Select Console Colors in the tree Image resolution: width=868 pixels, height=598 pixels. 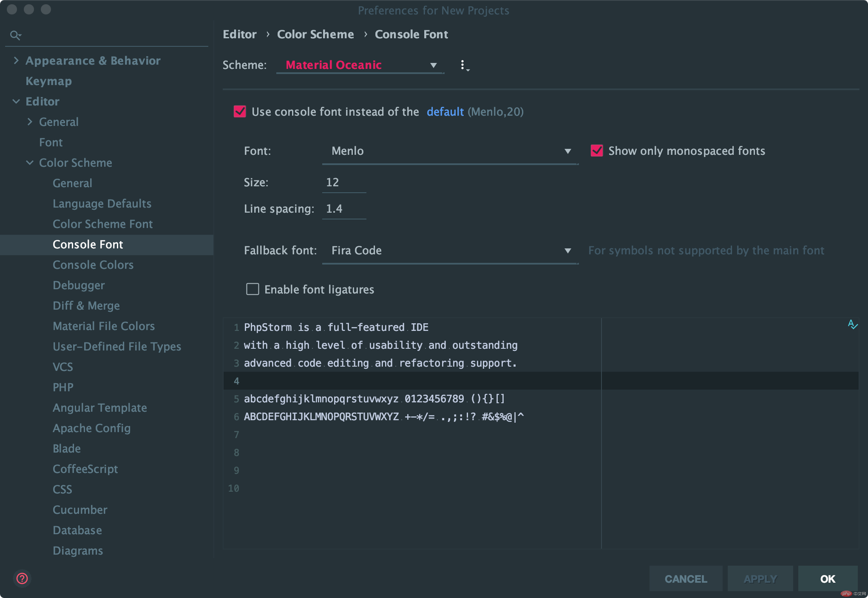(x=93, y=265)
